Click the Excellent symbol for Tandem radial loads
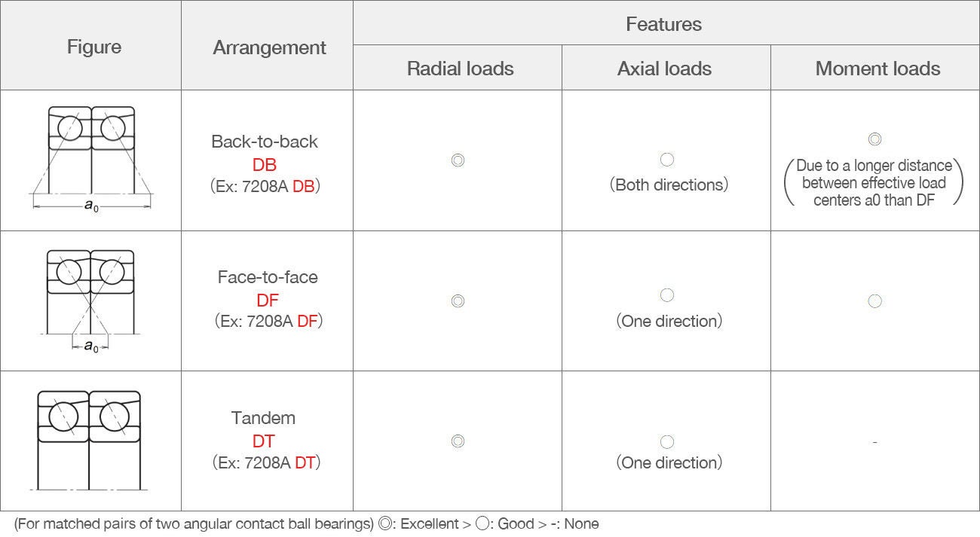980x537 pixels. pyautogui.click(x=458, y=441)
